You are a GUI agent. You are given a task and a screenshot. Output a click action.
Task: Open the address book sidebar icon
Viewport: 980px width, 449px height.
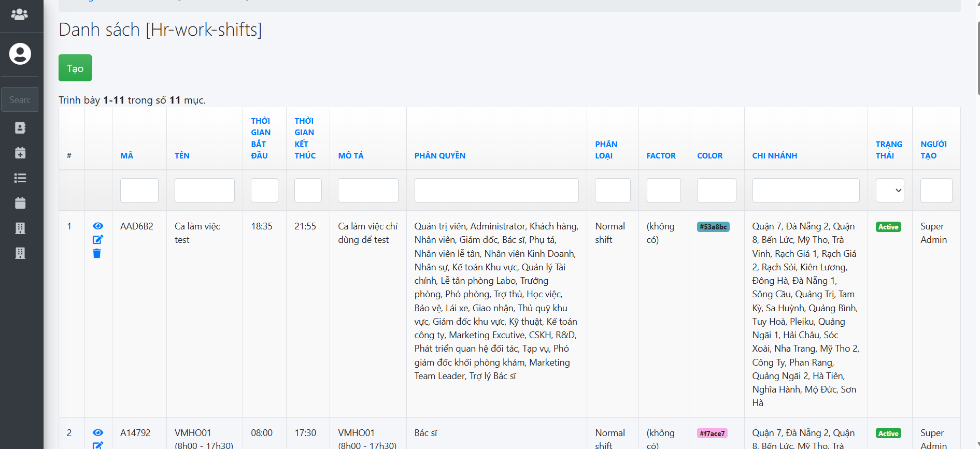click(20, 128)
